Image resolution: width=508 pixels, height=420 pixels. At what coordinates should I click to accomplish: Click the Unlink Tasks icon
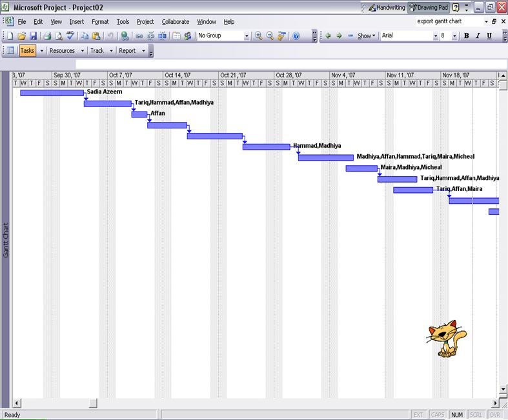pos(150,36)
